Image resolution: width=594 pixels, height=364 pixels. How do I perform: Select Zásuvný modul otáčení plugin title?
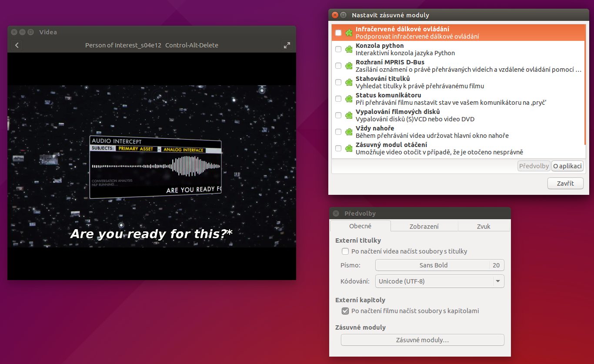pyautogui.click(x=391, y=145)
